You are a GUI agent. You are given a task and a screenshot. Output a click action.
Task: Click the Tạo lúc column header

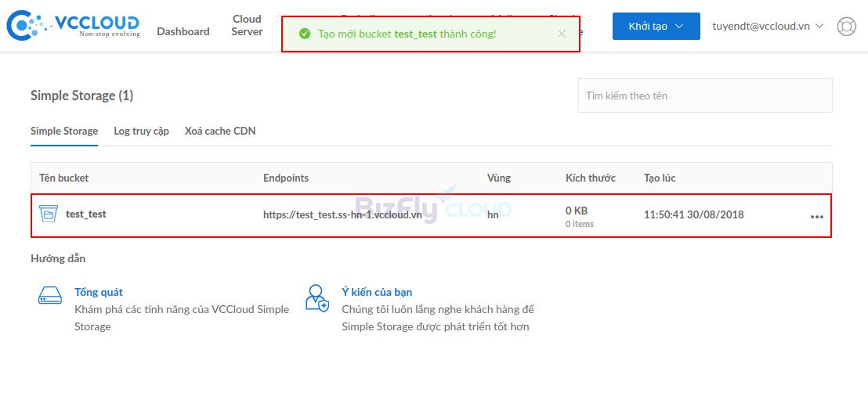coord(660,178)
